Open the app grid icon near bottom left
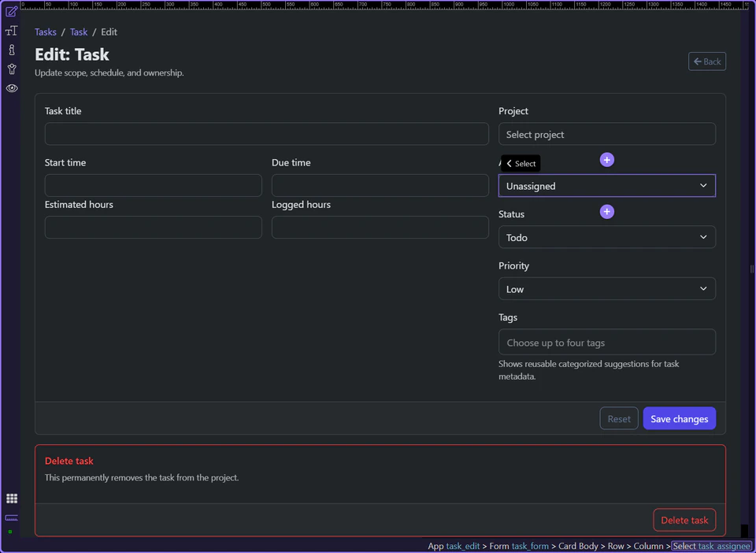Viewport: 756px width, 553px height. 11,498
